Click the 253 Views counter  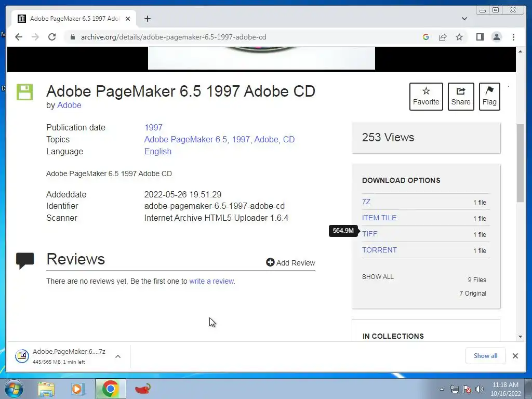[388, 137]
